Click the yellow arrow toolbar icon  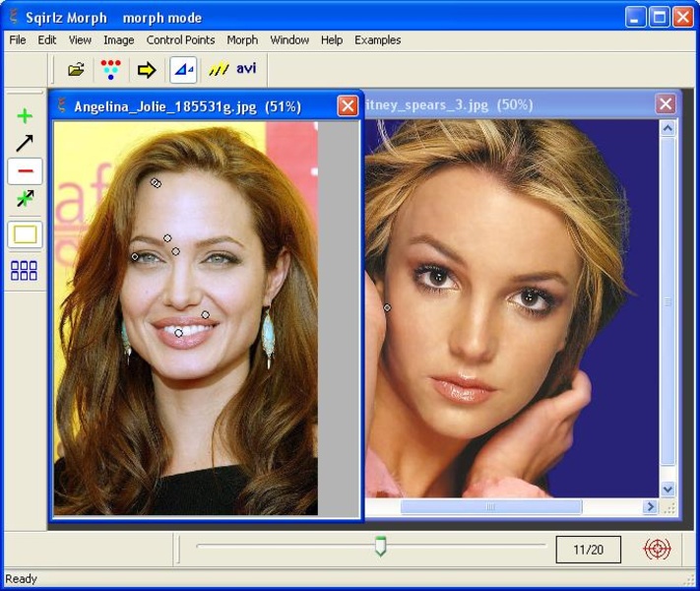pyautogui.click(x=147, y=70)
